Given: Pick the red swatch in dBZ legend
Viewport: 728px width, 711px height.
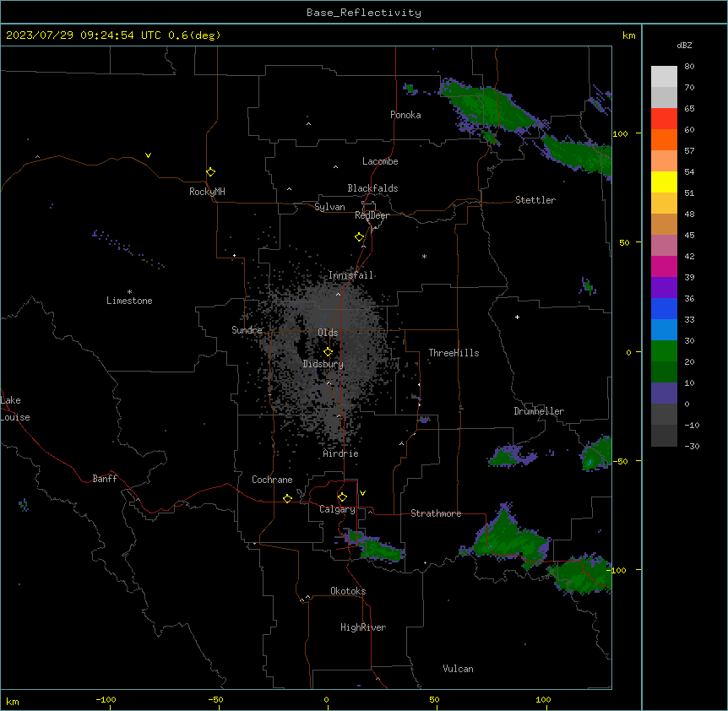Looking at the screenshot, I should [x=664, y=118].
